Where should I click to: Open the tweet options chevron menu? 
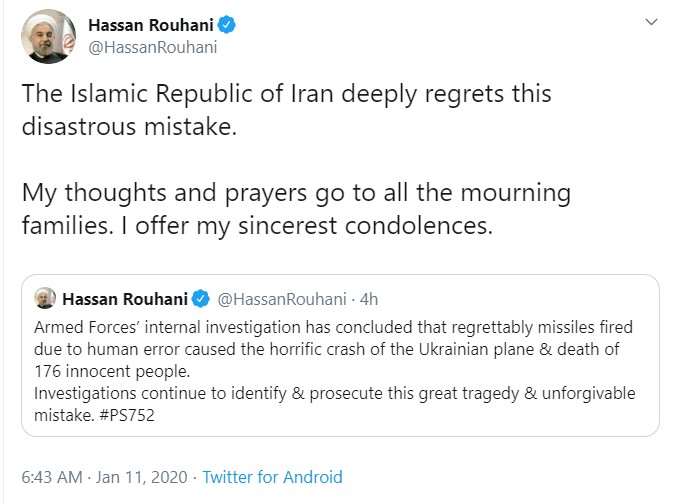point(651,22)
